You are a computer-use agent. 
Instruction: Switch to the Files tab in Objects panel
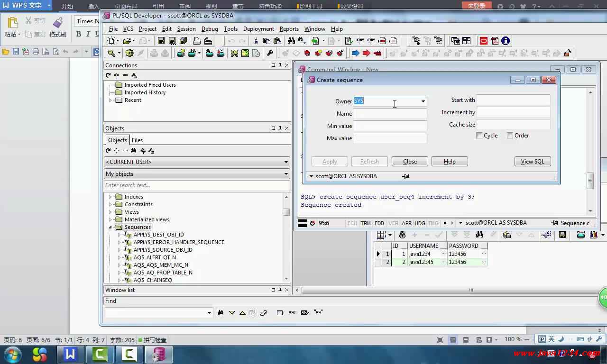(137, 140)
